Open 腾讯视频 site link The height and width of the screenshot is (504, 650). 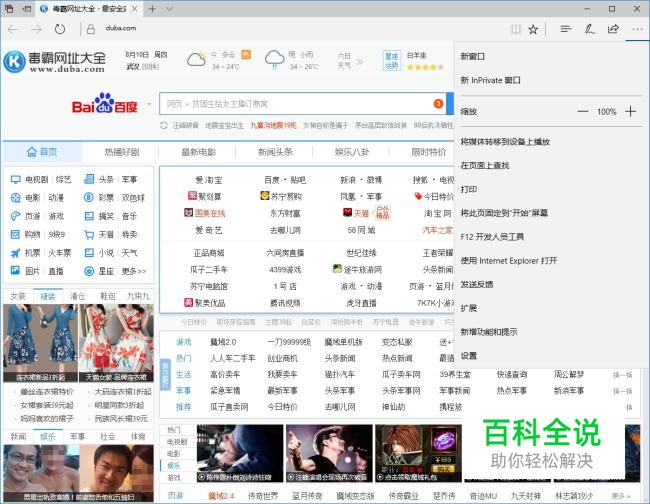[x=285, y=303]
